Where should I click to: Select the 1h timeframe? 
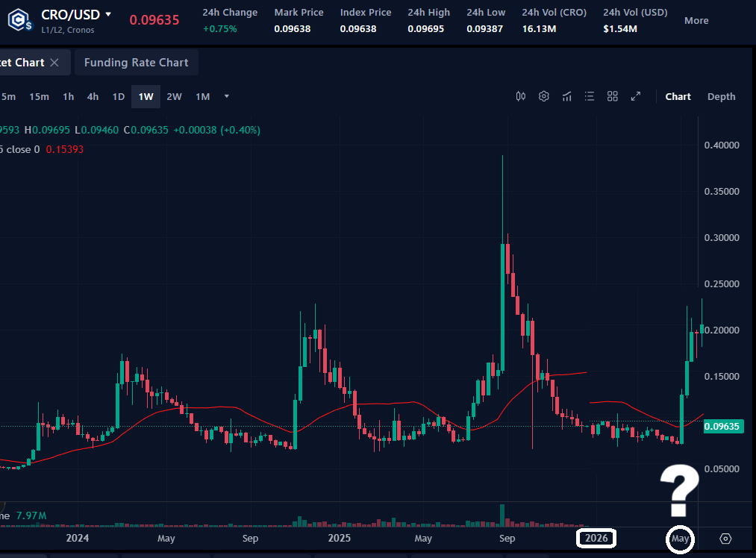69,96
